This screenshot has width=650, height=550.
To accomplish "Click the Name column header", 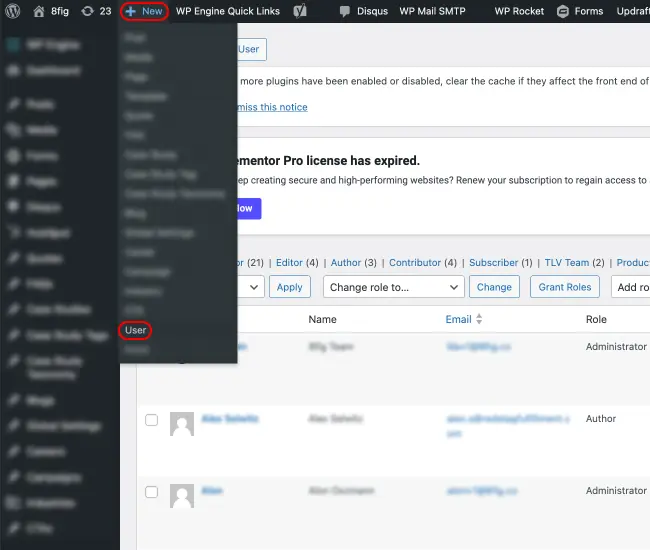I will click(323, 319).
